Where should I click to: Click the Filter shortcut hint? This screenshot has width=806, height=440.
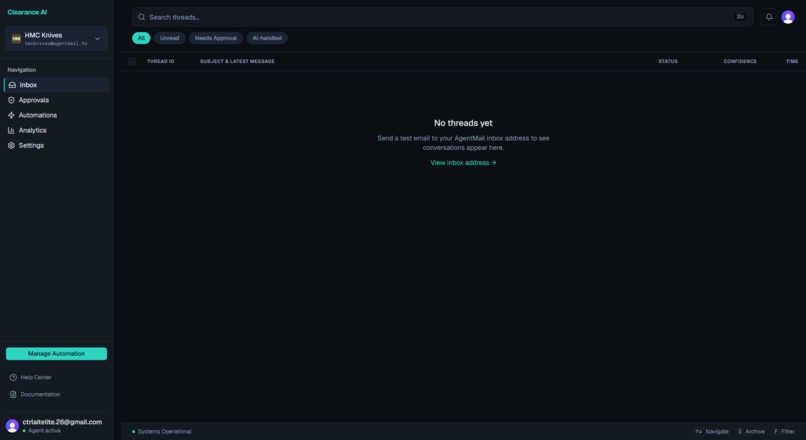coord(784,431)
